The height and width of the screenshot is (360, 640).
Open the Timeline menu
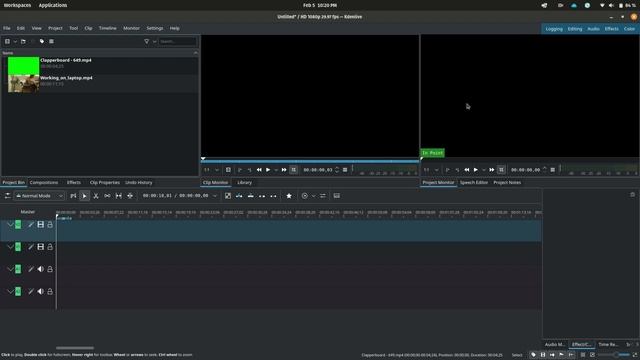[107, 28]
